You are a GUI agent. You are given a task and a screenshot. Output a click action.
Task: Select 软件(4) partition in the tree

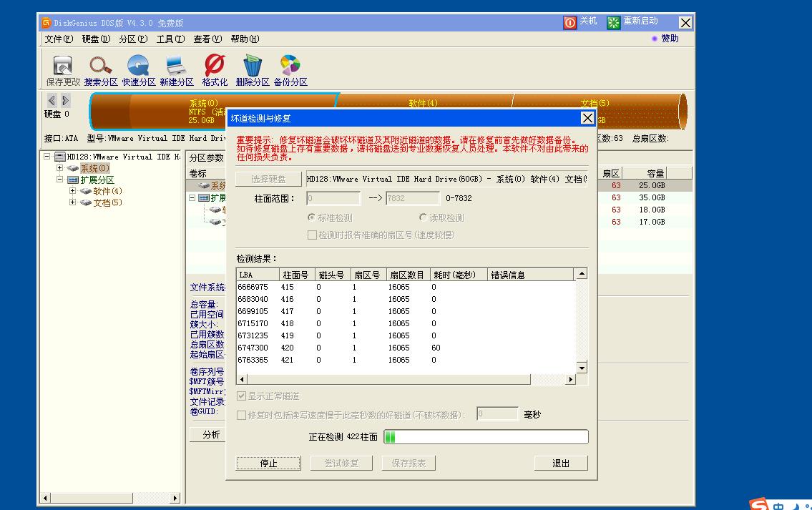[x=108, y=191]
